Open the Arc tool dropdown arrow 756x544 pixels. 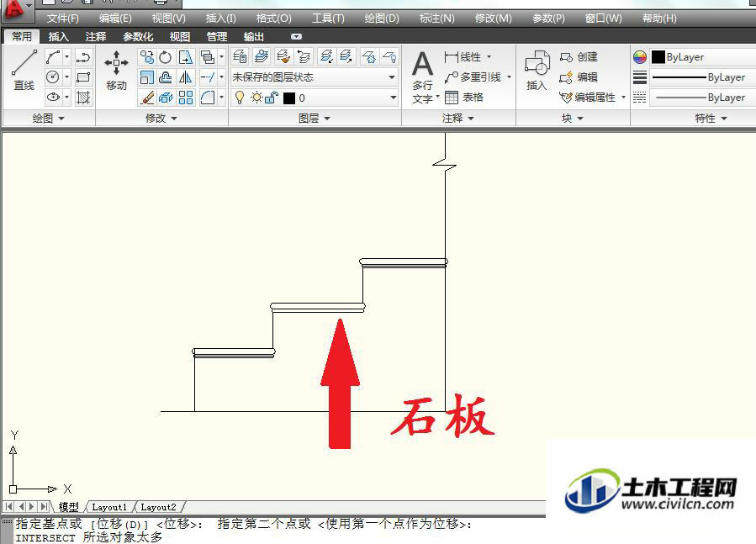[x=66, y=57]
